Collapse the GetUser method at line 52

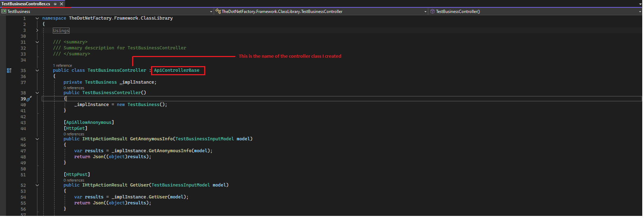[x=37, y=185]
